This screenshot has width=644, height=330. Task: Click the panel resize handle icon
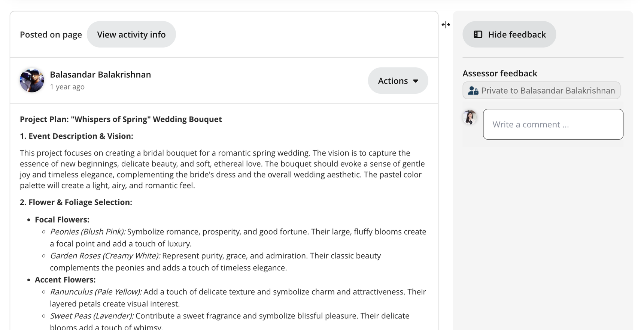pyautogui.click(x=446, y=25)
